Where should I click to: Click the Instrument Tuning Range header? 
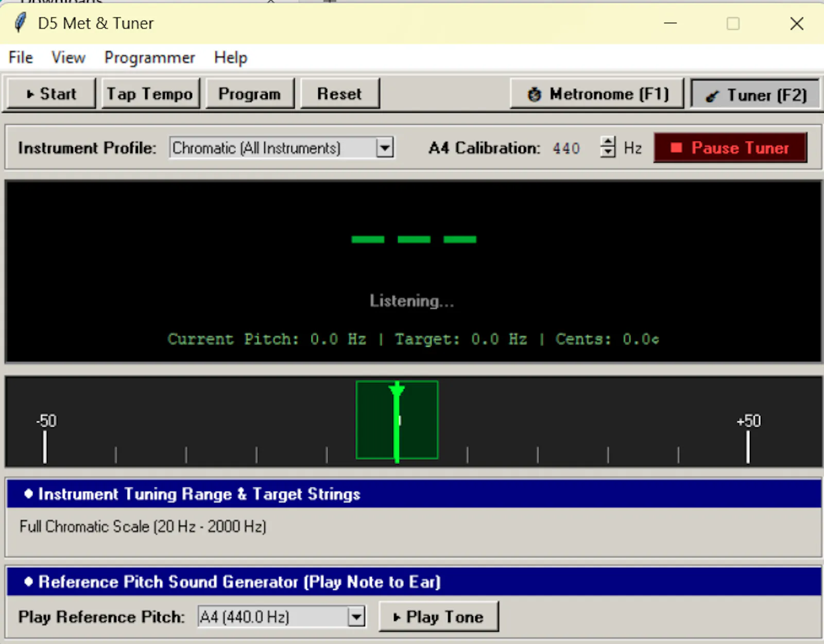click(414, 494)
